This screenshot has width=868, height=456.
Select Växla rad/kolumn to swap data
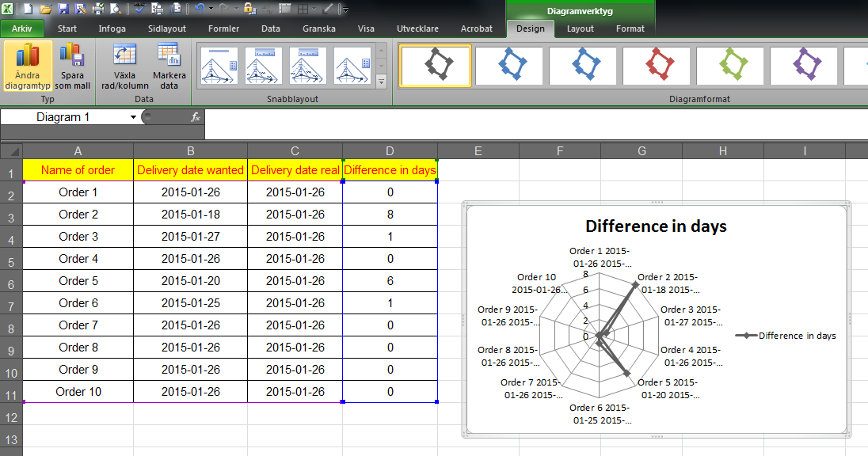point(123,65)
